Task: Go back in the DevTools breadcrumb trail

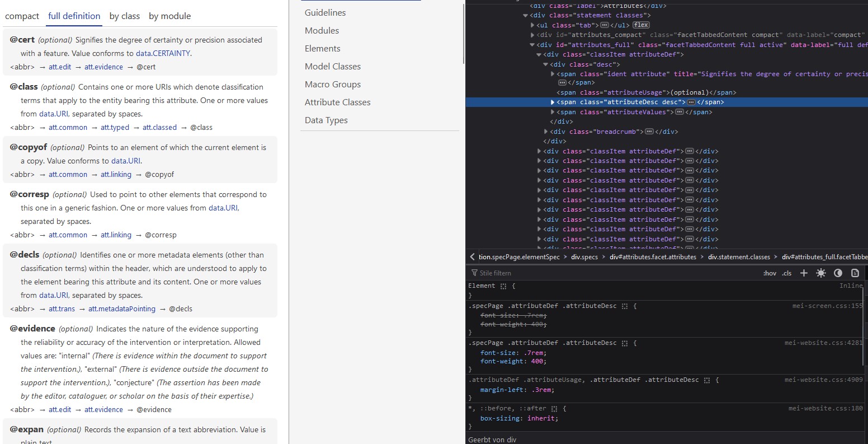Action: pos(473,257)
